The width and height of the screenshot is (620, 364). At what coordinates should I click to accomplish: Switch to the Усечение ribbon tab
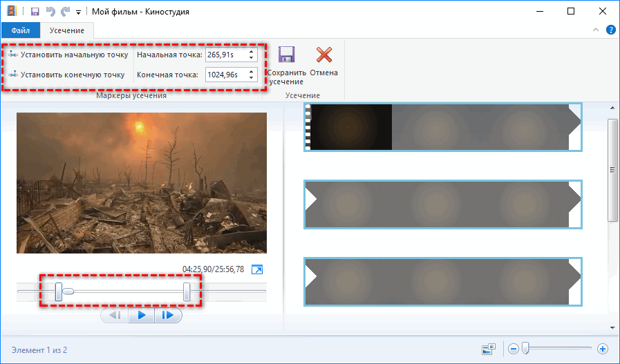[67, 30]
